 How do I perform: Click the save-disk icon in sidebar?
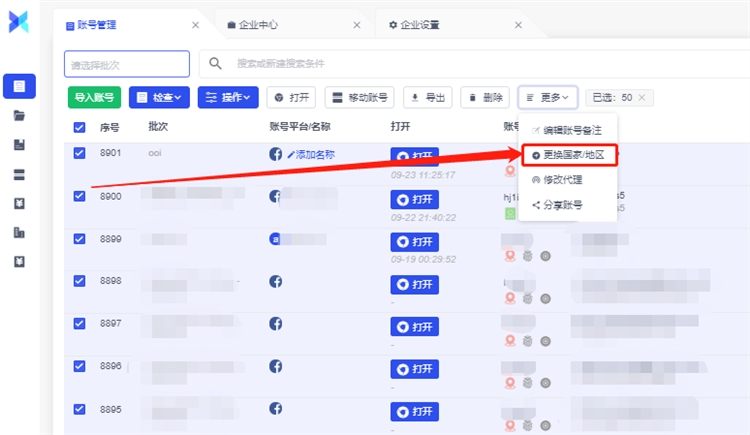[x=19, y=145]
